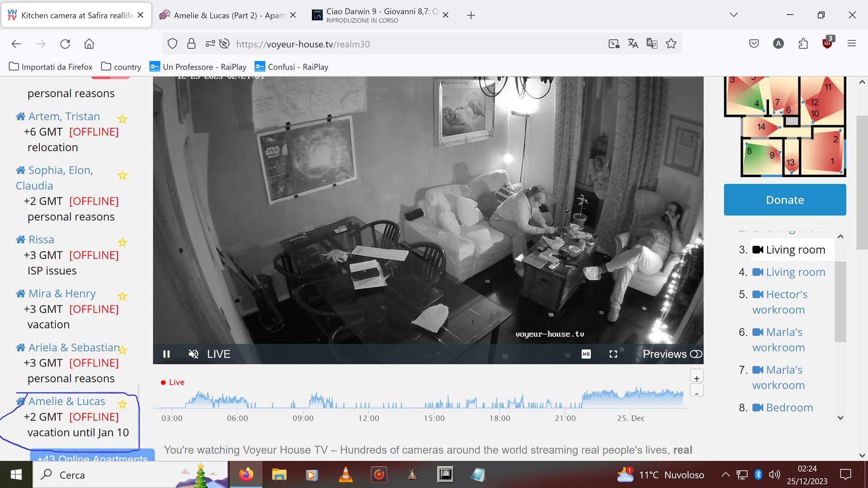Open Marla's workroom camera 7

pos(778,377)
